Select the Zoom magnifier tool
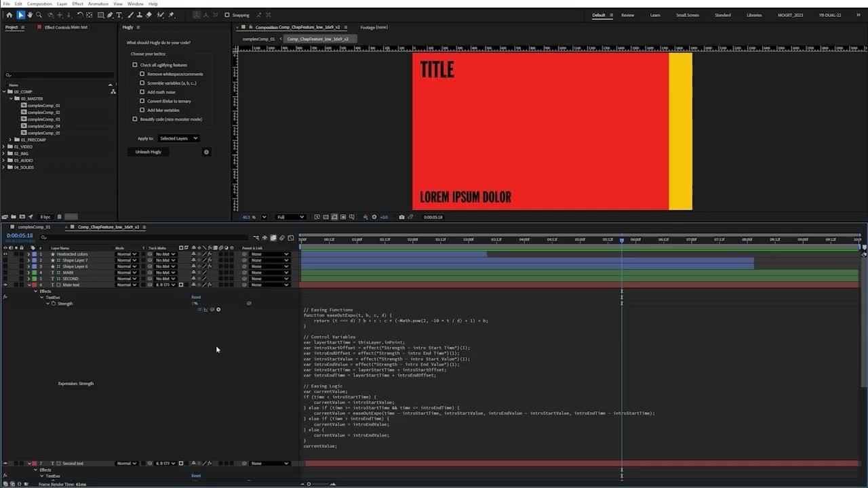 [x=39, y=15]
